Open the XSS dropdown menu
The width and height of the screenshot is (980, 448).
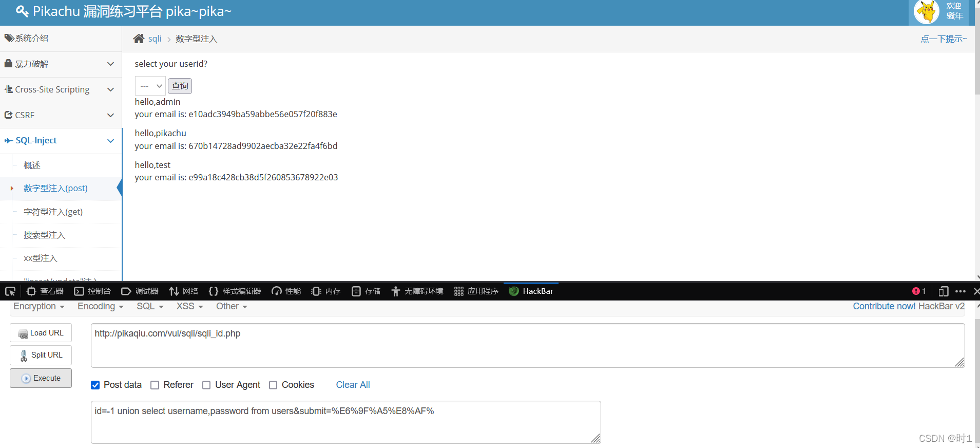190,306
